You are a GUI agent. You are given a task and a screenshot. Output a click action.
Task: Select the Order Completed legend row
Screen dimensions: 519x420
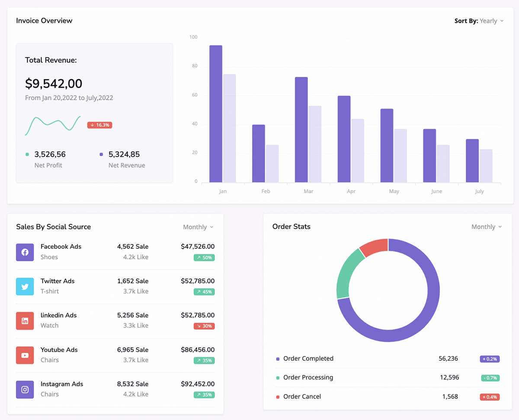pyautogui.click(x=308, y=359)
